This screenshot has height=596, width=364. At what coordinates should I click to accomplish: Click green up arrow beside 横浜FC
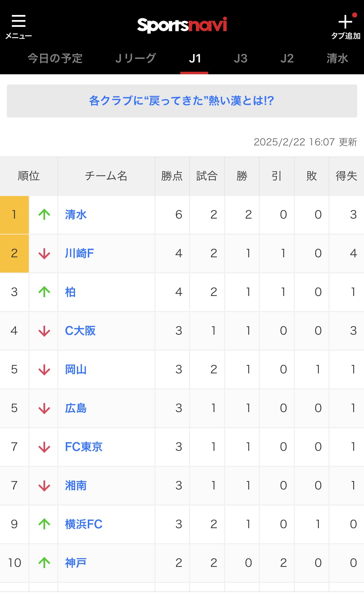(x=44, y=524)
